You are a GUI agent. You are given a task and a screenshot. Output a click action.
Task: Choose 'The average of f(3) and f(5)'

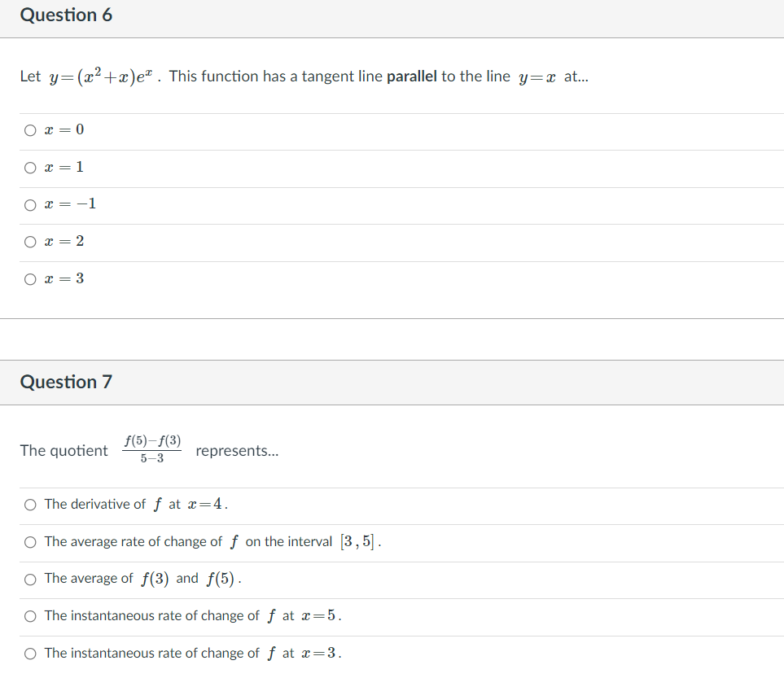click(29, 578)
